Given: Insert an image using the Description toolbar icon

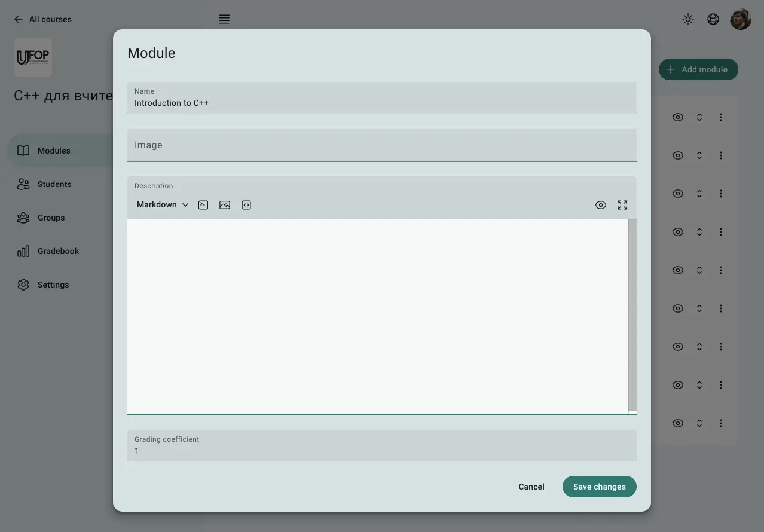Looking at the screenshot, I should 225,205.
